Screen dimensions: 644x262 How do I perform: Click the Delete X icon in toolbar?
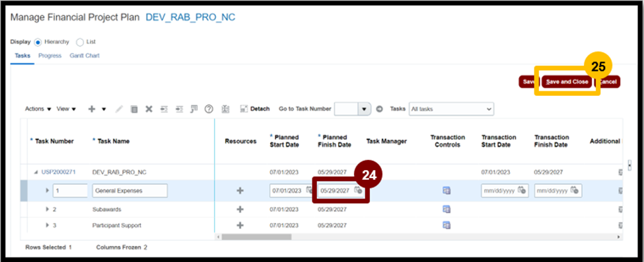(149, 109)
